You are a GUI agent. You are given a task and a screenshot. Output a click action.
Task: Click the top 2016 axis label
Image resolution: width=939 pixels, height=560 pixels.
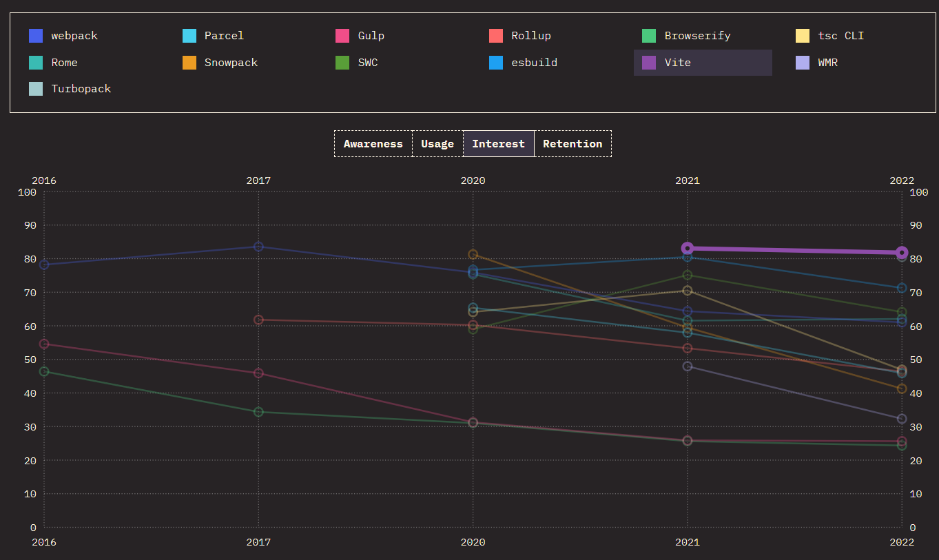coord(44,180)
